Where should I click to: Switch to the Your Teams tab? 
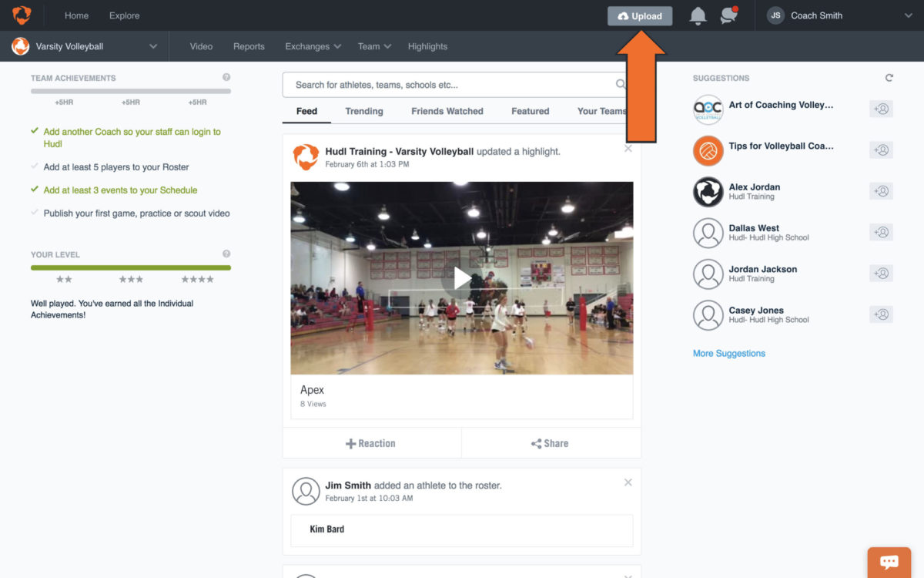[602, 111]
